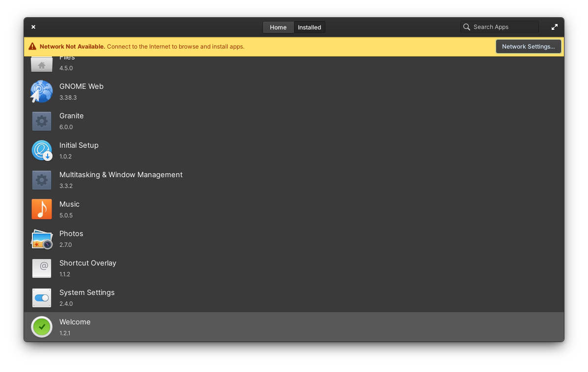Select the System Settings app name
The image size is (588, 372).
coord(87,292)
